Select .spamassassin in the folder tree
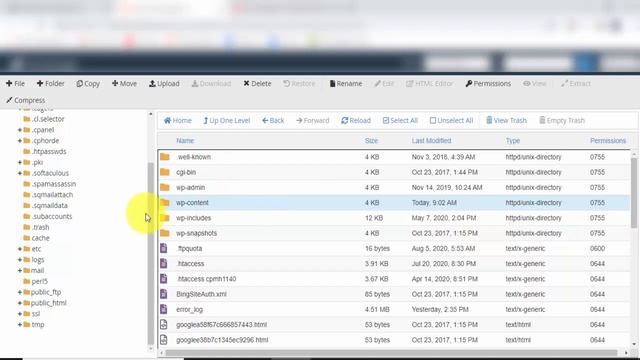Image resolution: width=640 pixels, height=360 pixels. pyautogui.click(x=54, y=184)
